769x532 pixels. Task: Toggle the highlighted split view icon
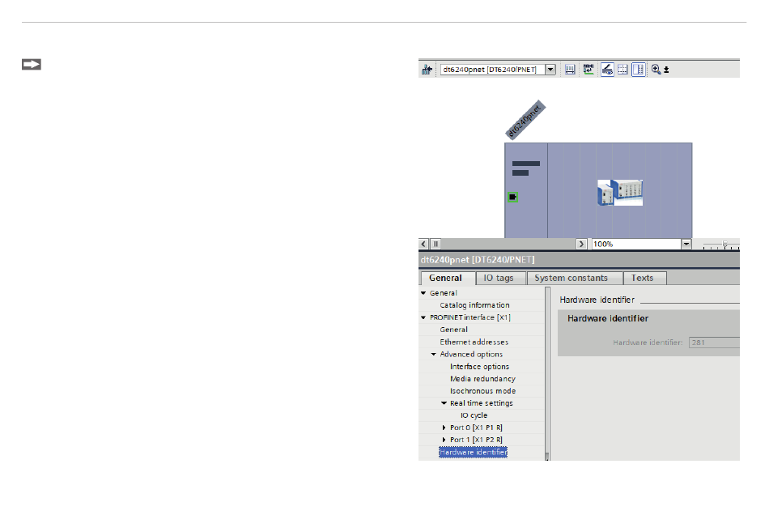638,70
